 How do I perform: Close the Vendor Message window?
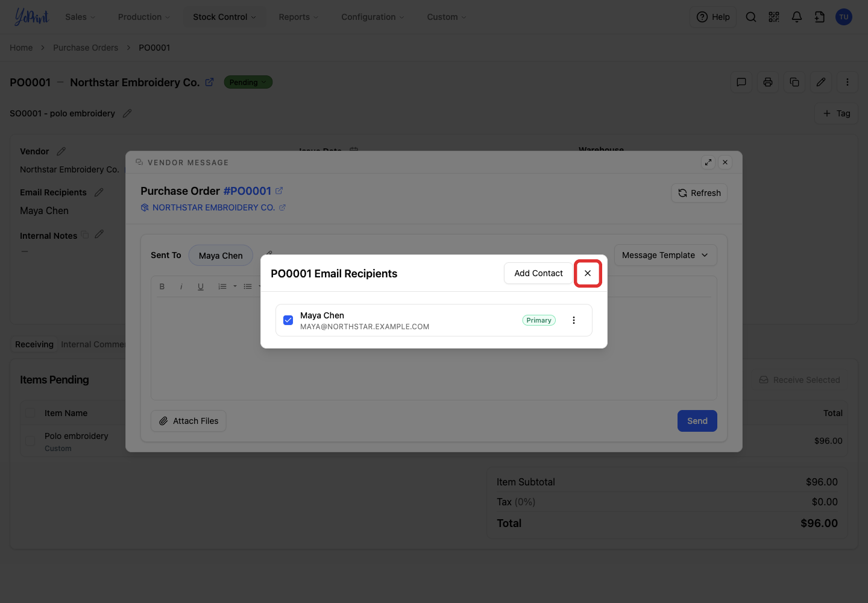click(725, 162)
